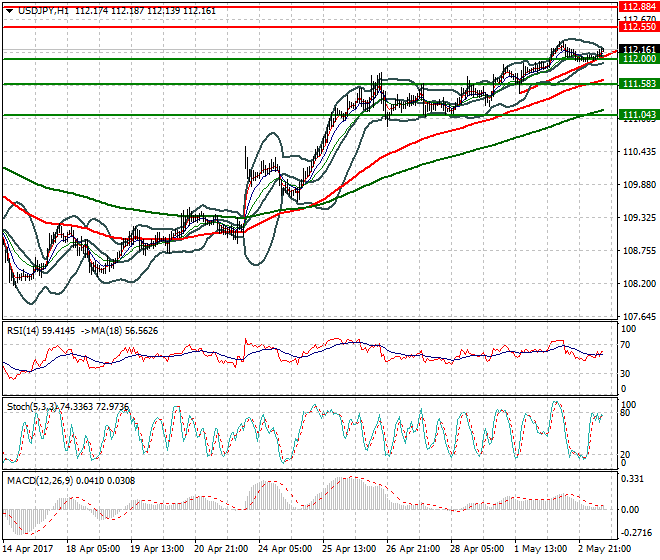Click the current price label 112.161
This screenshot has height=560, width=660.
pyautogui.click(x=639, y=49)
